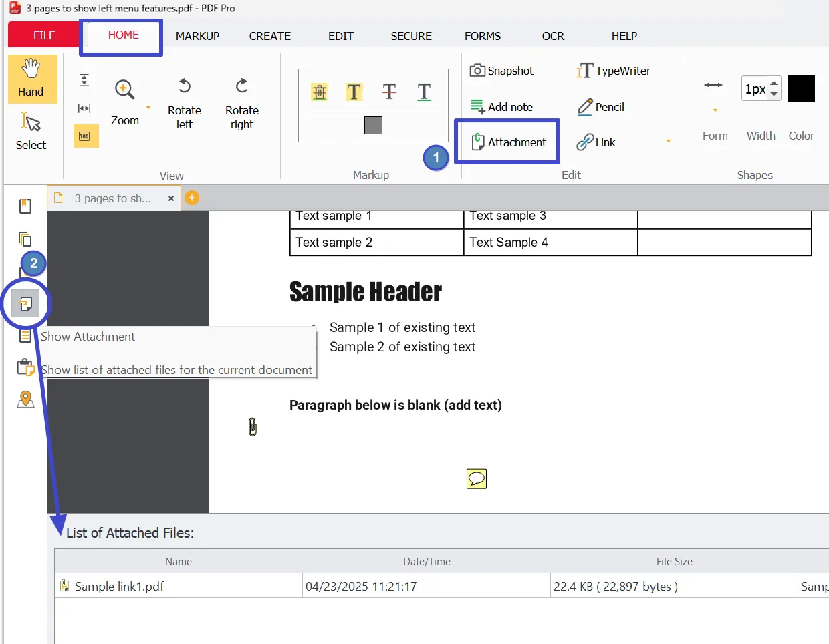Click the Form line shape icon
Screen dimensions: 829x644
coord(713,85)
